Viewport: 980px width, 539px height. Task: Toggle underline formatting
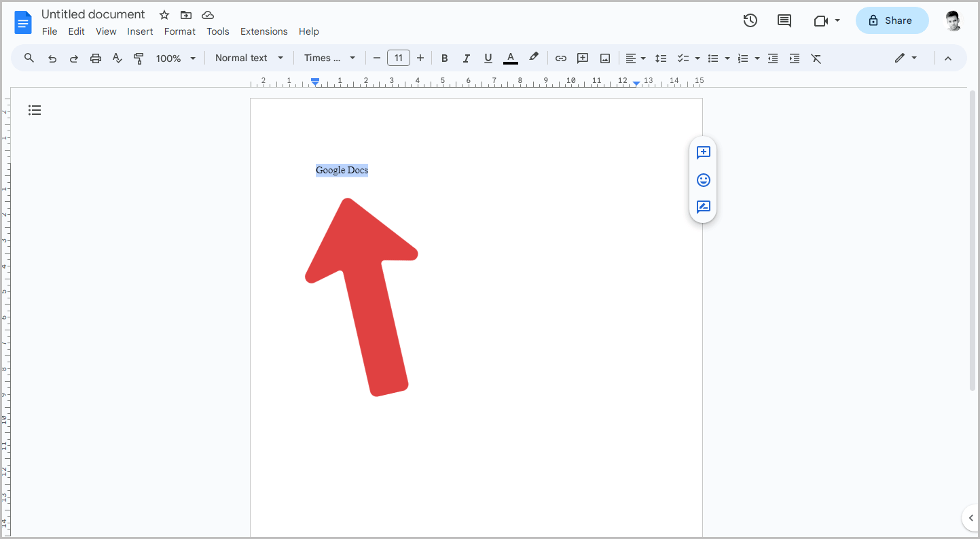click(488, 58)
